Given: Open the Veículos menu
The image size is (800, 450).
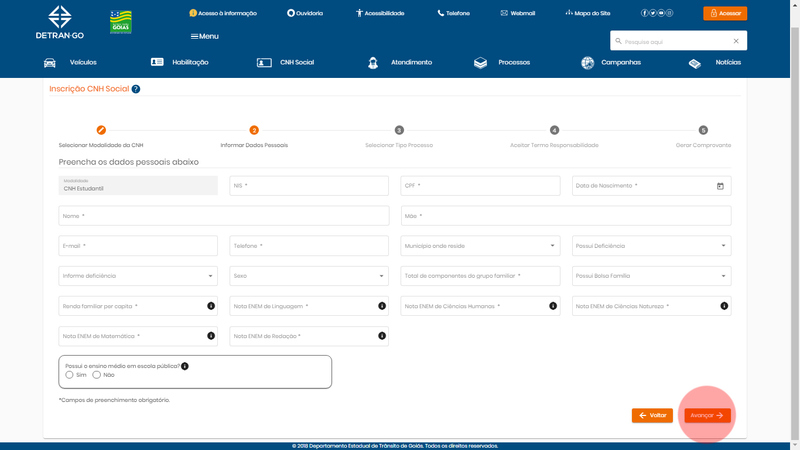Looking at the screenshot, I should click(x=71, y=62).
